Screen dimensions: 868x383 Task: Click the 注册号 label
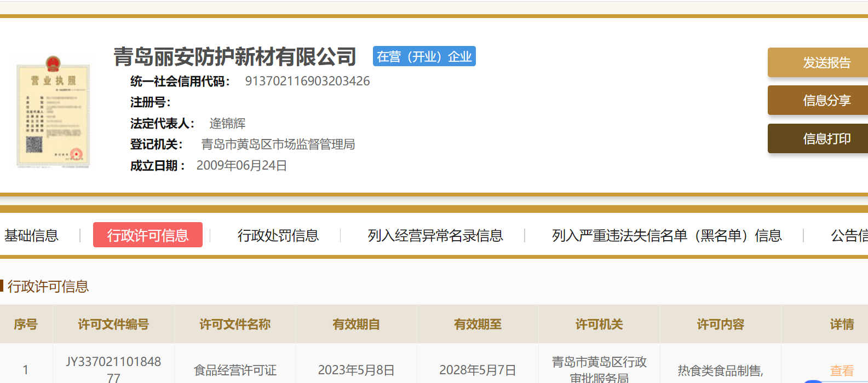click(x=151, y=102)
